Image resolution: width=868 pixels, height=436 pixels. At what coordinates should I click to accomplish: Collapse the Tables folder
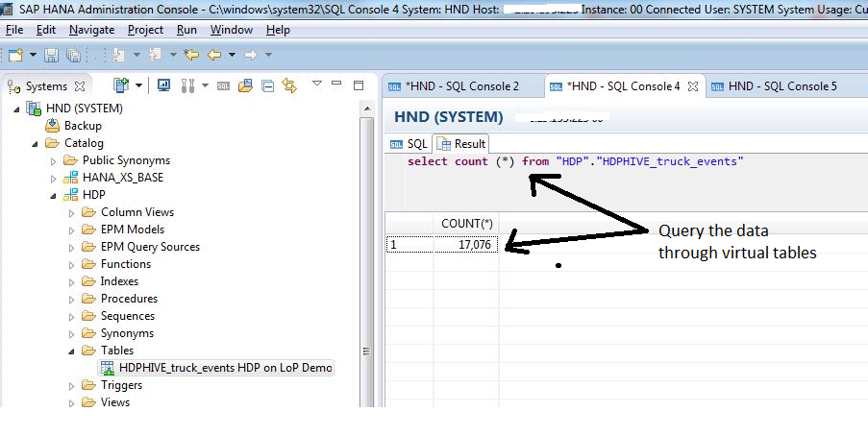coord(71,351)
